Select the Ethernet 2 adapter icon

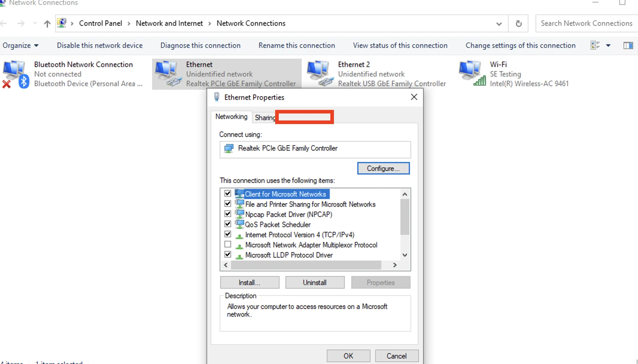(320, 74)
